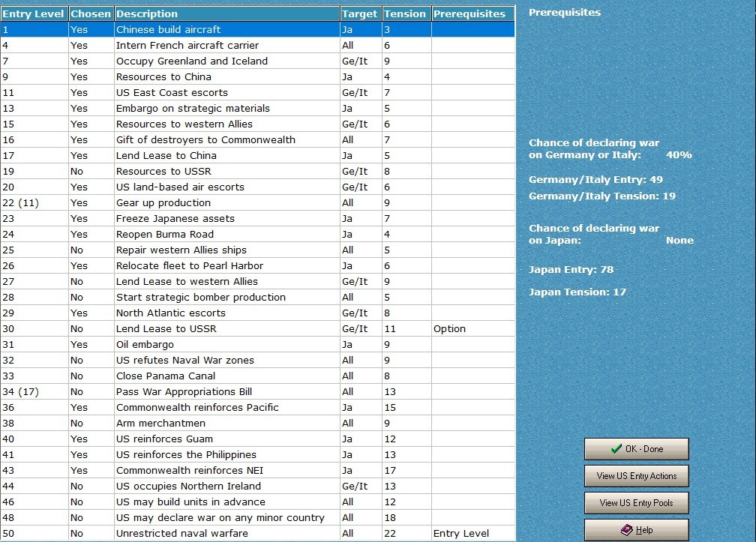The image size is (756, 542).
Task: Select US reinforces the Philippines
Action: tap(257, 454)
